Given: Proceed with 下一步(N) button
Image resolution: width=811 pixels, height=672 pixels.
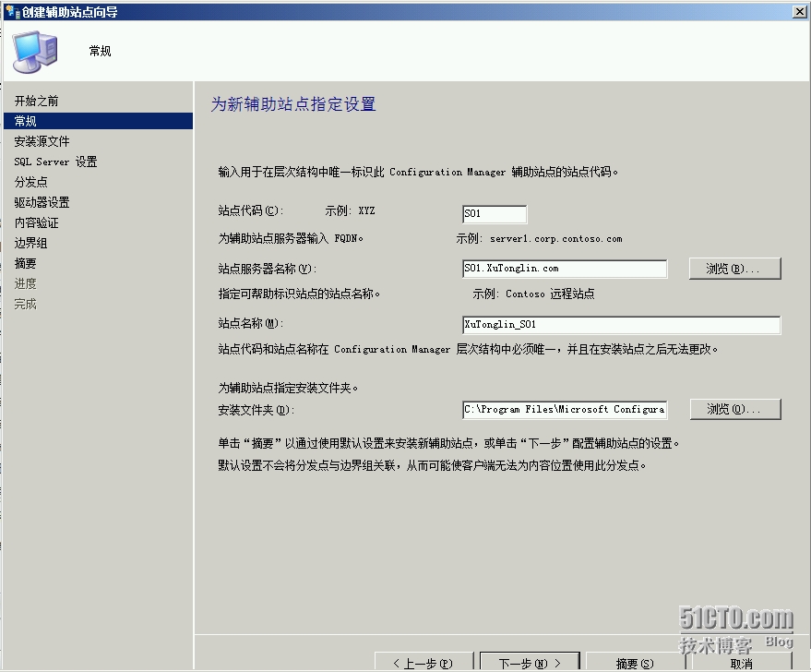Looking at the screenshot, I should coord(530,663).
